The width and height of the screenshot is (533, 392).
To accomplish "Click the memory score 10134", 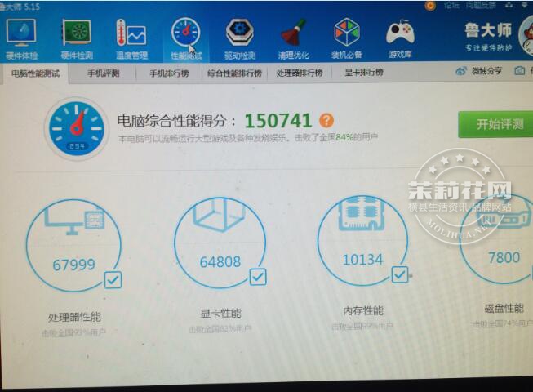I will tap(362, 260).
